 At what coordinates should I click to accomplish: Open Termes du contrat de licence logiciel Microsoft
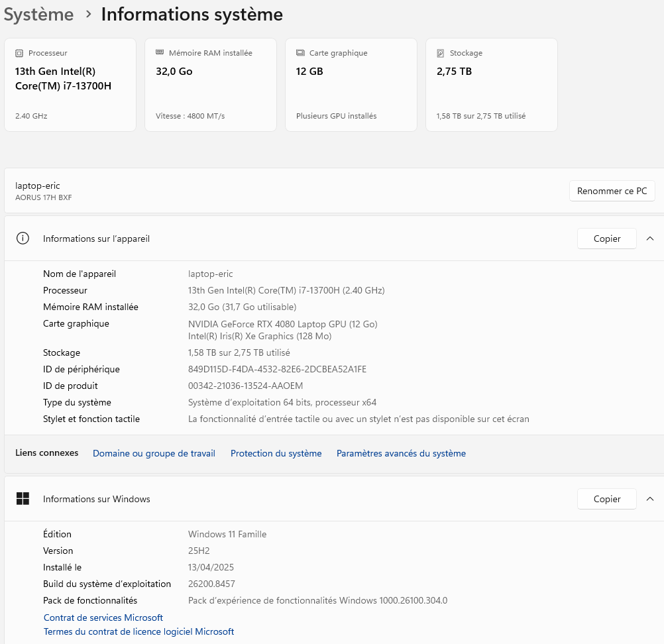[139, 631]
